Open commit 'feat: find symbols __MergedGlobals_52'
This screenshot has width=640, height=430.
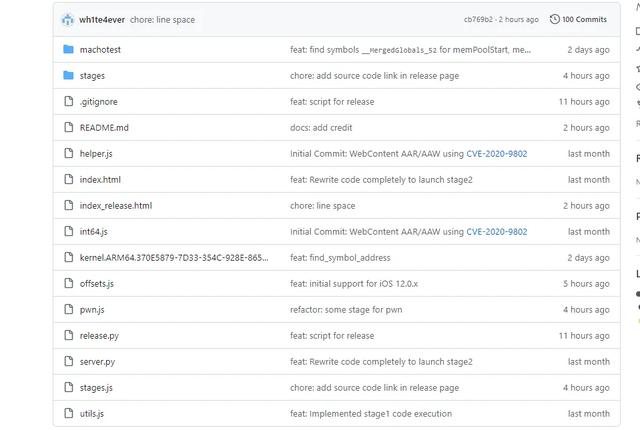[410, 50]
